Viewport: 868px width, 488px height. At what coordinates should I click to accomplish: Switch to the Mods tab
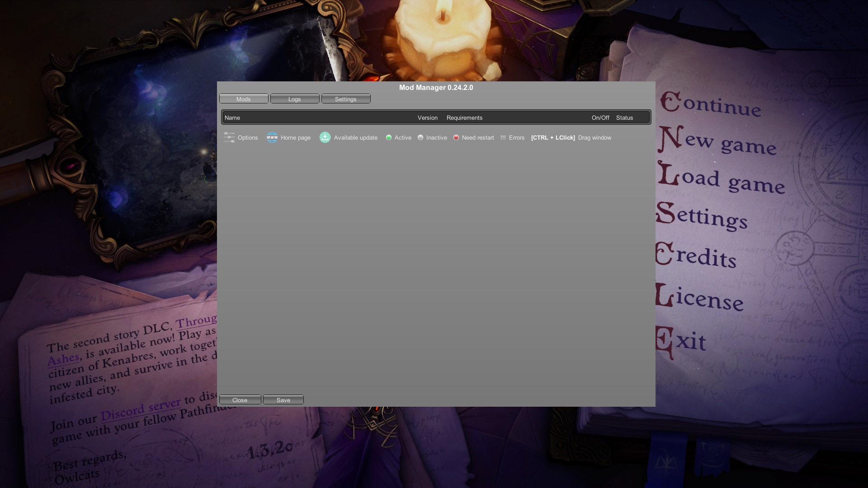(x=243, y=99)
